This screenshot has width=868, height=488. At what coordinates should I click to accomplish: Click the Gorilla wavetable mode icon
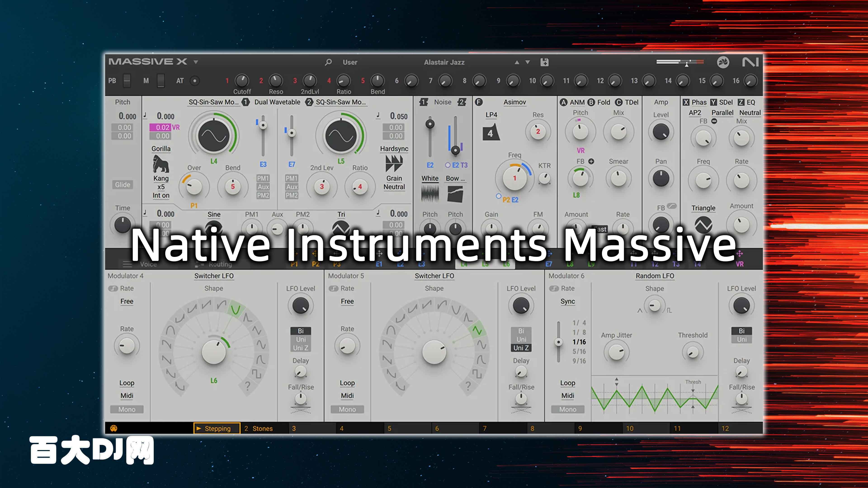pos(161,164)
